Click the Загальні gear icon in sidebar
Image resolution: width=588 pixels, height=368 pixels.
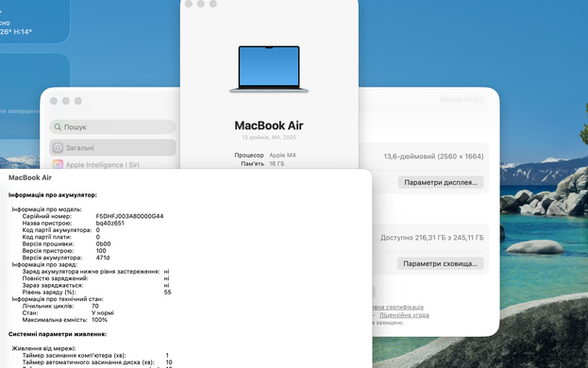[x=58, y=147]
